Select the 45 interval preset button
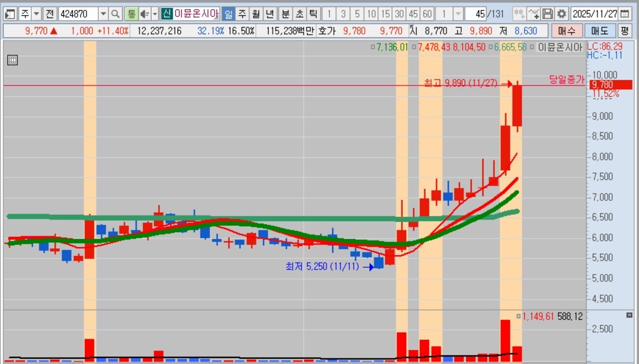639x364 pixels. click(x=413, y=14)
